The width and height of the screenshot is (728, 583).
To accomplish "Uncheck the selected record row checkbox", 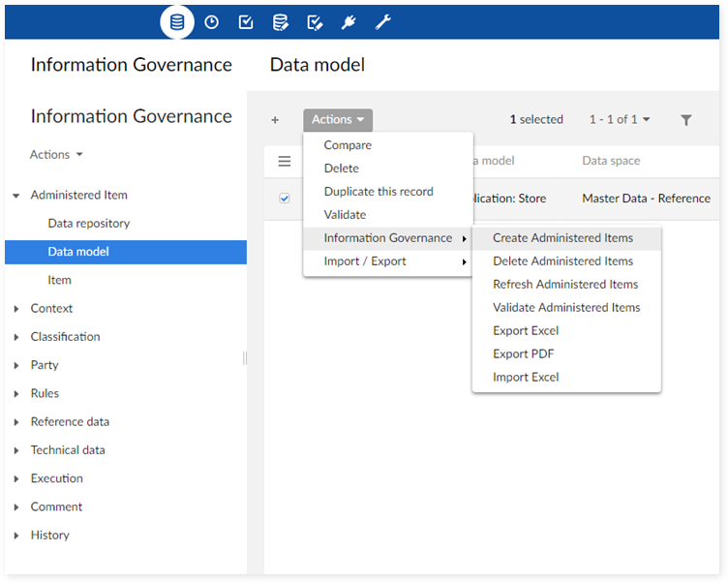I will point(285,199).
